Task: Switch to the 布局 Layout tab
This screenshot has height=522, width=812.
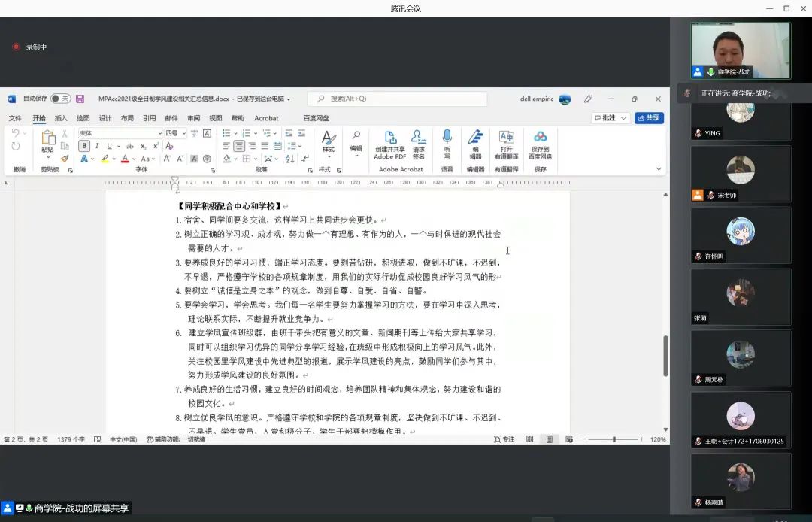Action: [127, 118]
